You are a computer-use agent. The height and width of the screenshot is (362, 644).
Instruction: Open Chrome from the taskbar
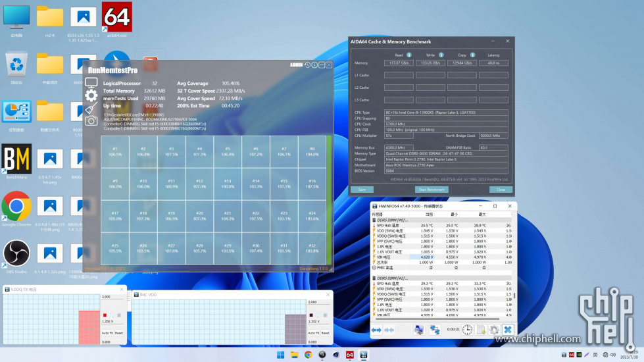pos(308,355)
